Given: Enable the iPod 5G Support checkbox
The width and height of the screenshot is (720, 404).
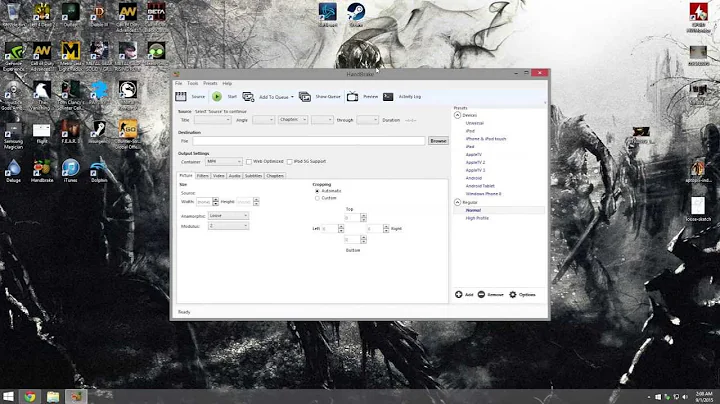Looking at the screenshot, I should click(289, 162).
